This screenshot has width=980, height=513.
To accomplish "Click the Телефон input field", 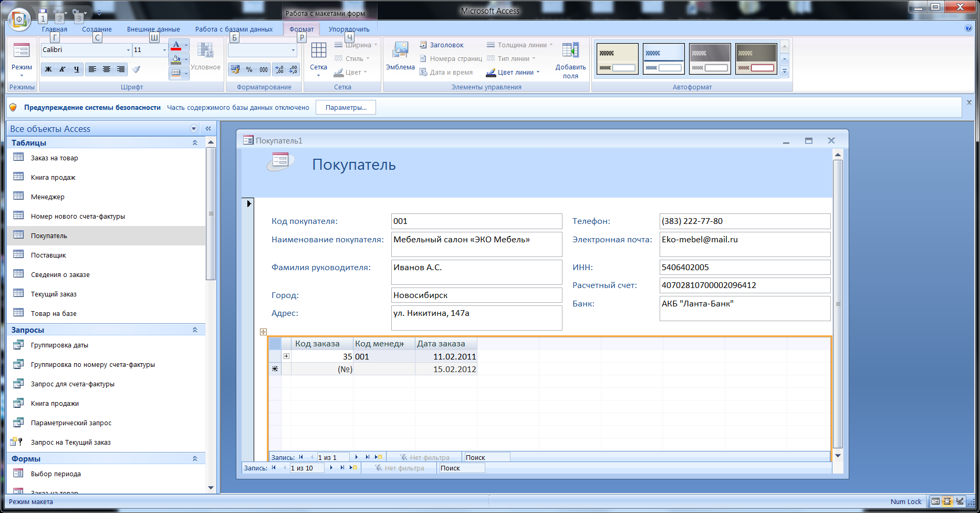I will 745,221.
